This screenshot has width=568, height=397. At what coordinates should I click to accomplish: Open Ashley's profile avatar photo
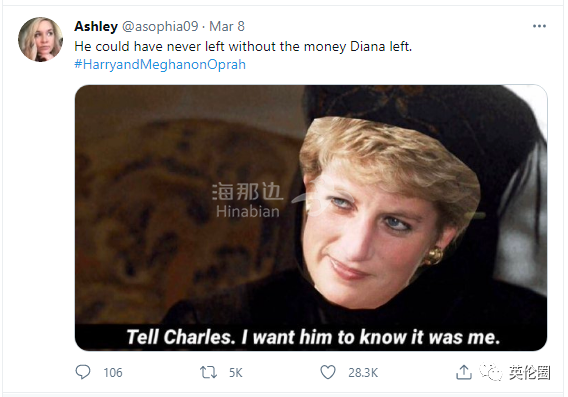(x=41, y=39)
